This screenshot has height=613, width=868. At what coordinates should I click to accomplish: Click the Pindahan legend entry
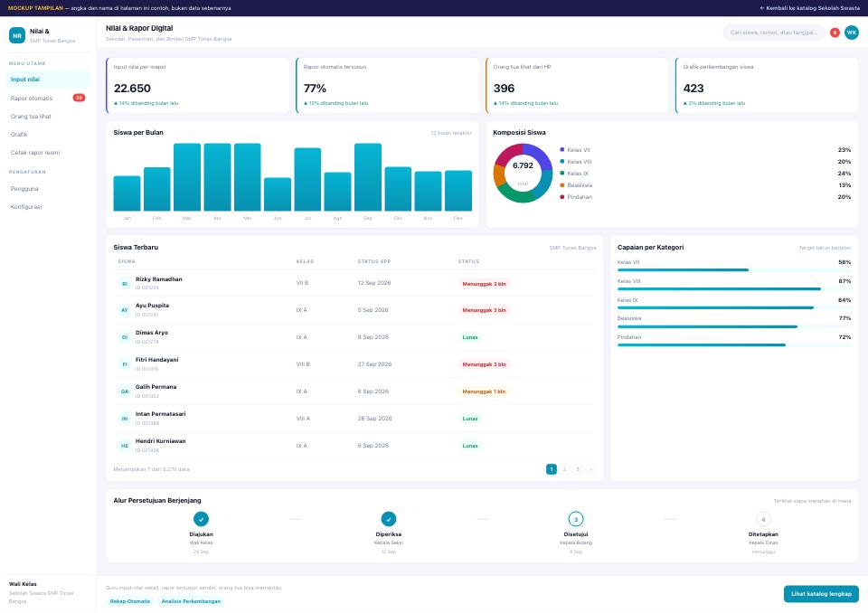pos(705,197)
